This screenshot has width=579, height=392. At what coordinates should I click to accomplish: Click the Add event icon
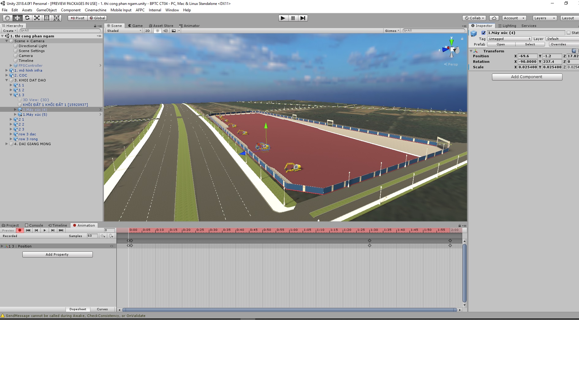(x=111, y=236)
